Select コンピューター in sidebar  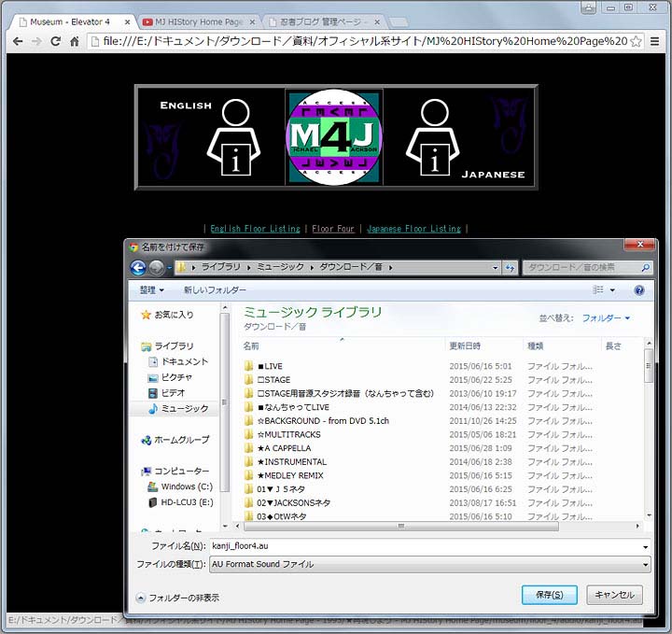[175, 472]
